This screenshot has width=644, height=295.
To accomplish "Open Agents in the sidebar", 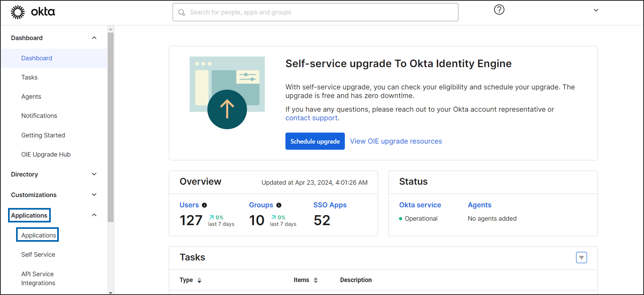I will coord(31,97).
